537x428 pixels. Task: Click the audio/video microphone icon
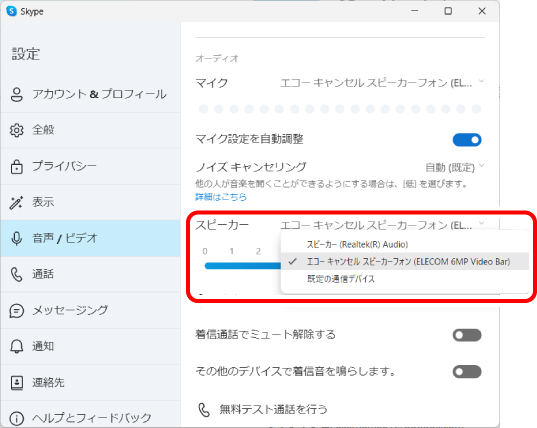tap(16, 238)
